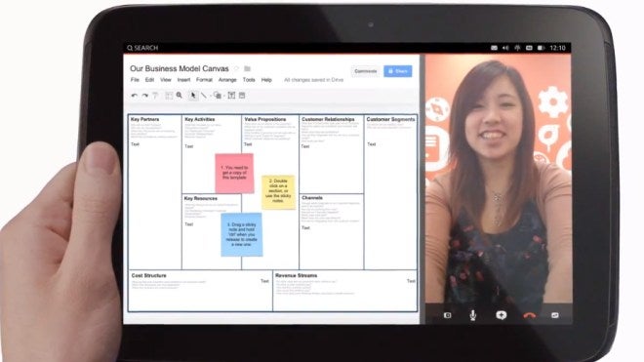Image resolution: width=644 pixels, height=362 pixels.
Task: Open the Line tool dropdown arrow
Action: 210,96
